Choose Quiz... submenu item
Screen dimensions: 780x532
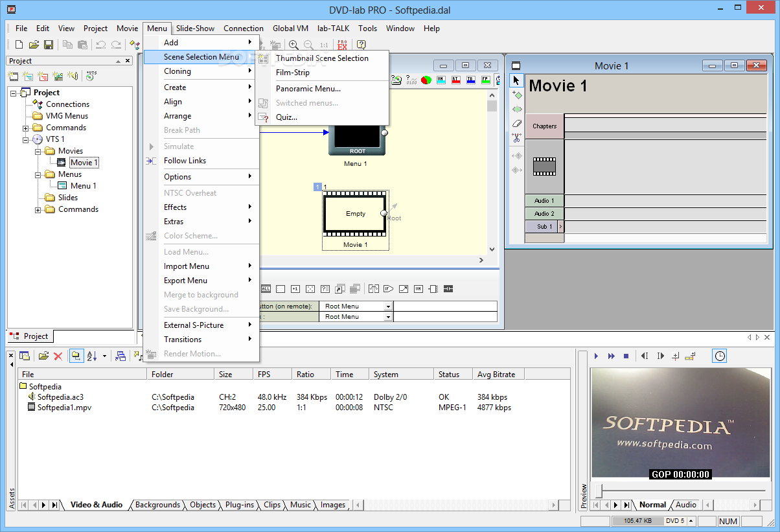pos(322,117)
